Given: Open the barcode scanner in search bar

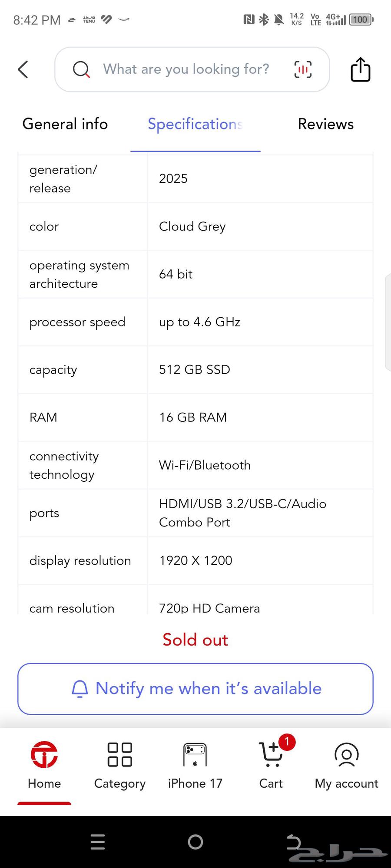Looking at the screenshot, I should (303, 69).
